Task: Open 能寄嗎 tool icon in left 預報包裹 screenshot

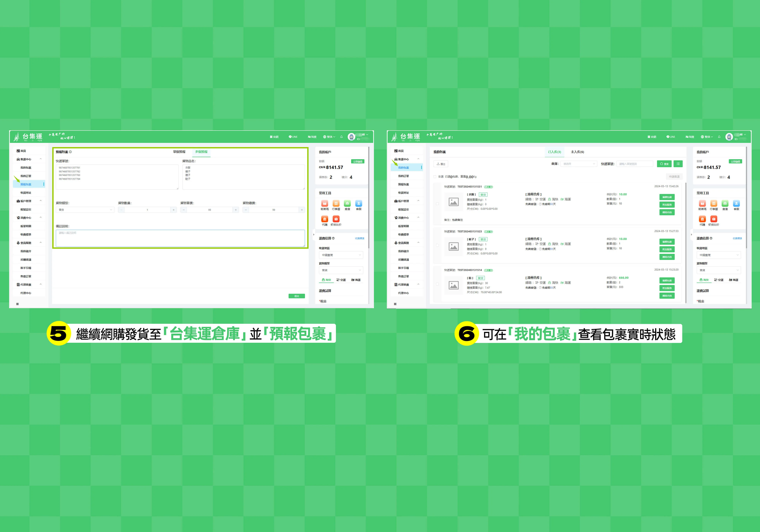Action: 324,204
